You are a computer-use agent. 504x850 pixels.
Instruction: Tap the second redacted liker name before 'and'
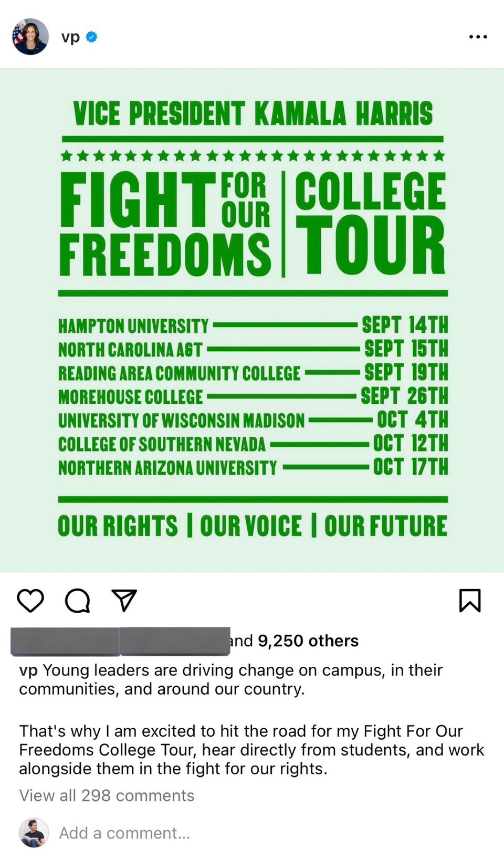(175, 641)
